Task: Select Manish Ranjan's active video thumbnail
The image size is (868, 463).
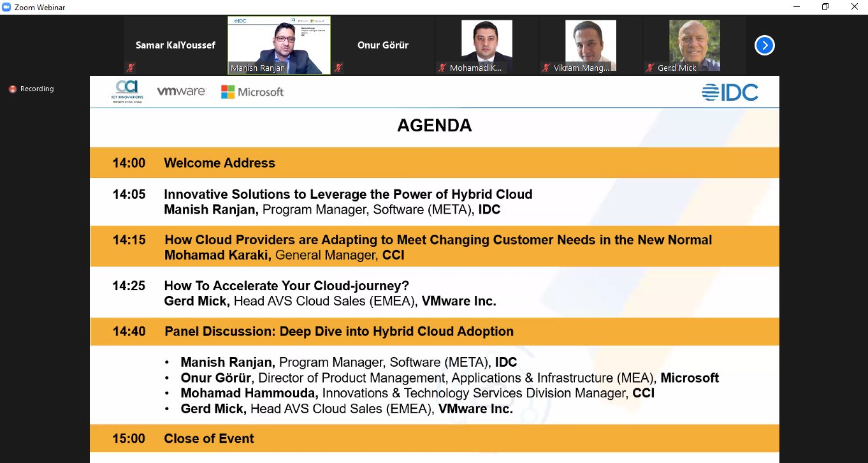Action: click(279, 45)
